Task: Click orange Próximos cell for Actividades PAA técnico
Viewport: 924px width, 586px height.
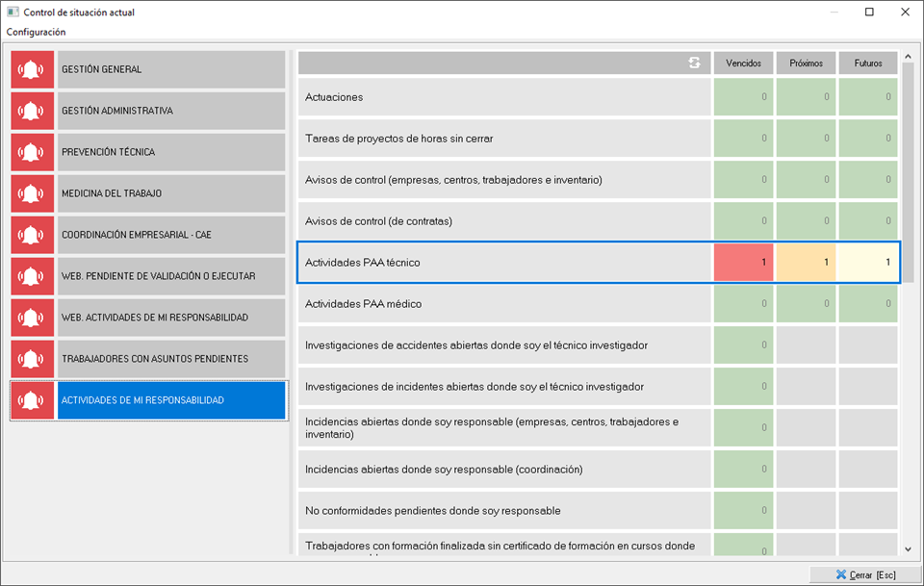Action: 806,263
